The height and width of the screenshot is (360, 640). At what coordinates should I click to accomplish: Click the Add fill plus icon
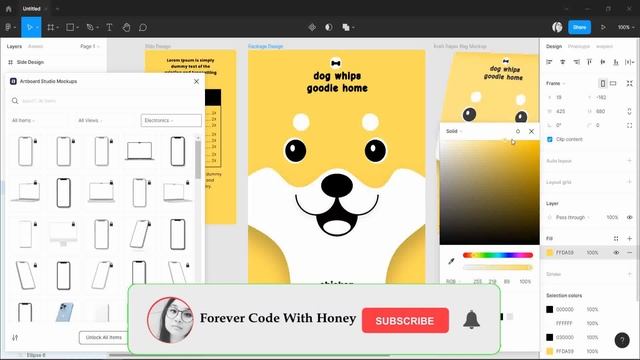(630, 238)
